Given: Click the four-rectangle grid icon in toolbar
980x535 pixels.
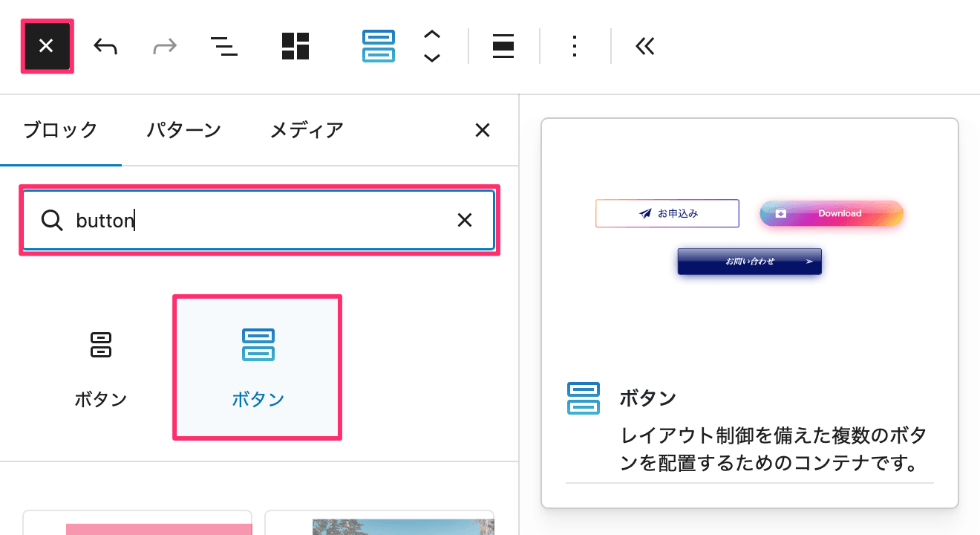Looking at the screenshot, I should [295, 47].
